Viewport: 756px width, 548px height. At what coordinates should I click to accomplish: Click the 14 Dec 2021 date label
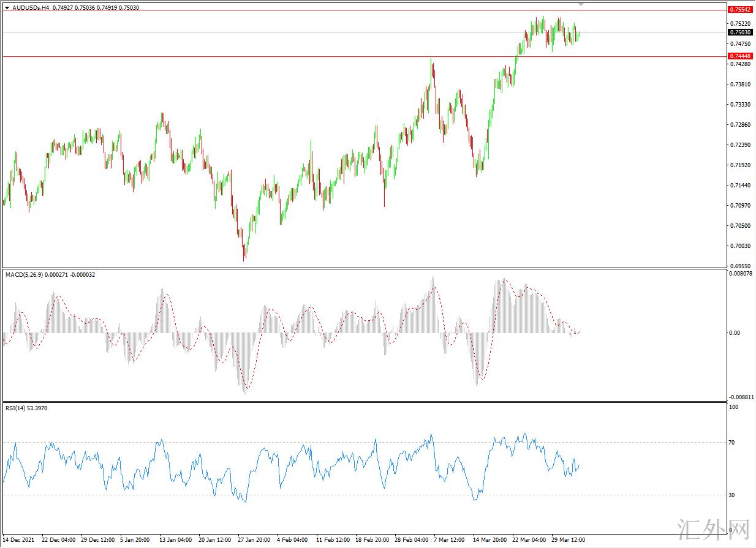point(18,540)
